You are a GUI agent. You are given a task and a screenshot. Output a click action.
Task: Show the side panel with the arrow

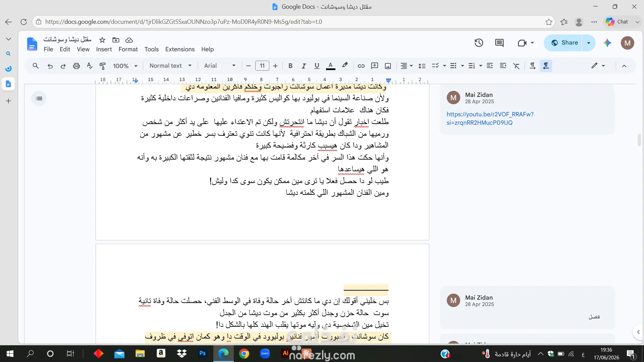638,332
